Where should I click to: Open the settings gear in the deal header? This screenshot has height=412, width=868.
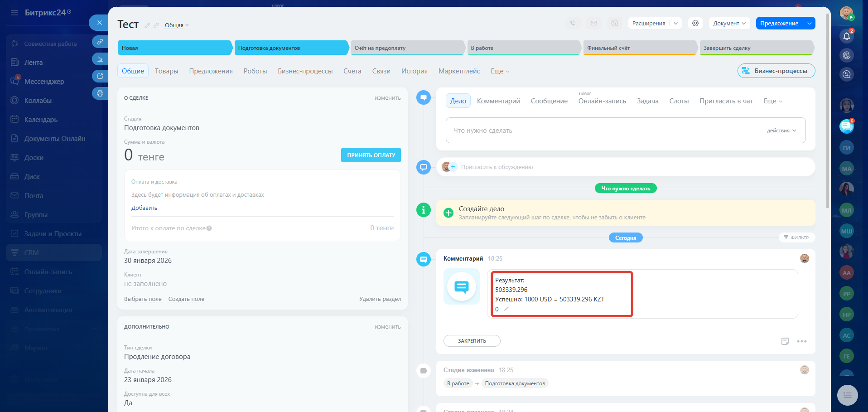[695, 23]
